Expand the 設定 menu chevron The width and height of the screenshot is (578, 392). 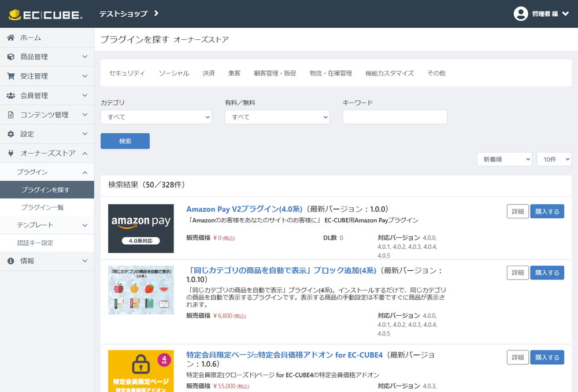[85, 133]
